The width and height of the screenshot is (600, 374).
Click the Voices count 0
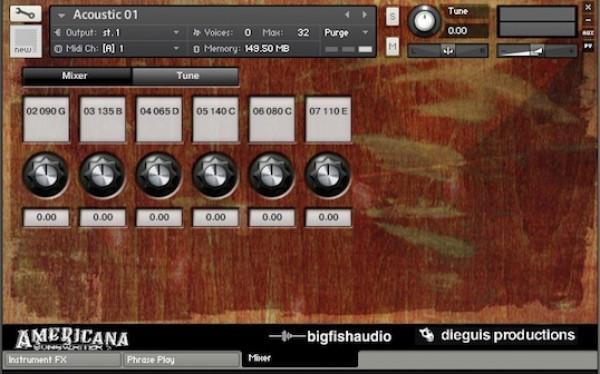point(248,33)
